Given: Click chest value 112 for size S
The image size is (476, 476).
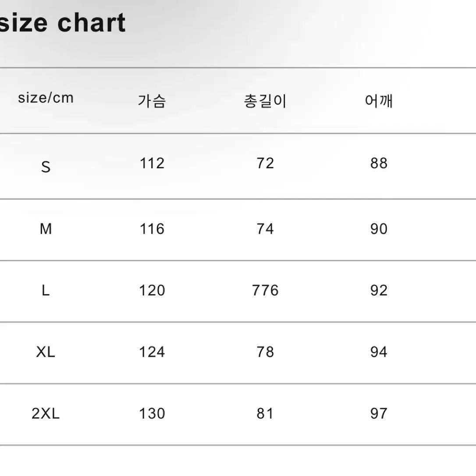Looking at the screenshot, I should [152, 163].
